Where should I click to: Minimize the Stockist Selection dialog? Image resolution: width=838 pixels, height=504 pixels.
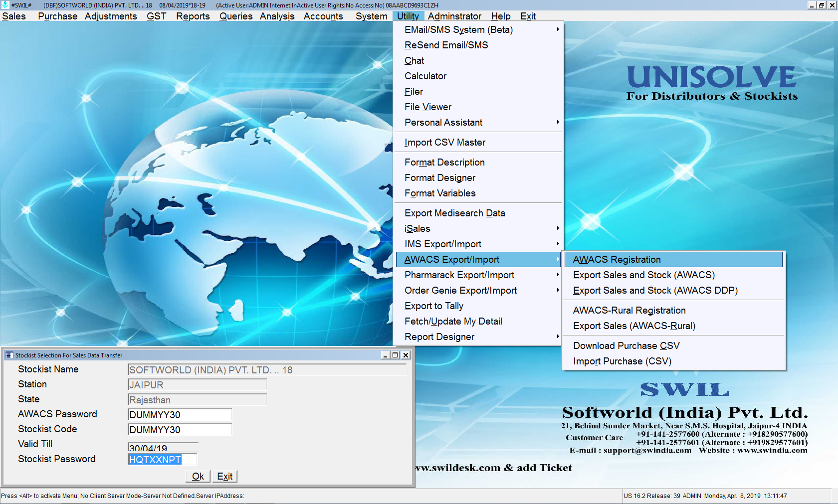[385, 355]
